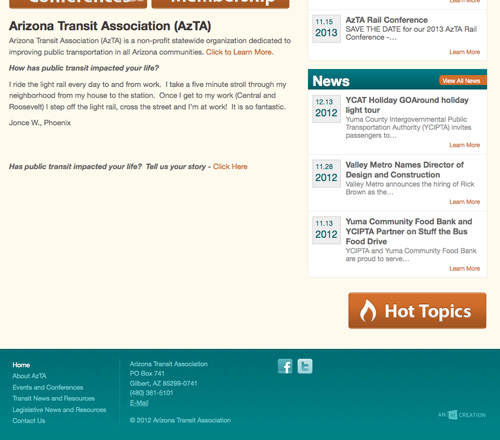500x440 pixels.
Task: Open the Facebook icon in footer
Action: click(x=285, y=366)
